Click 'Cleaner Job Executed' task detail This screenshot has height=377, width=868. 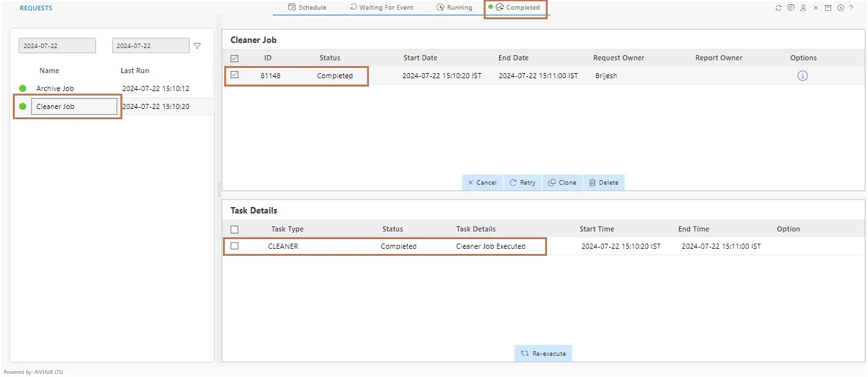point(491,246)
